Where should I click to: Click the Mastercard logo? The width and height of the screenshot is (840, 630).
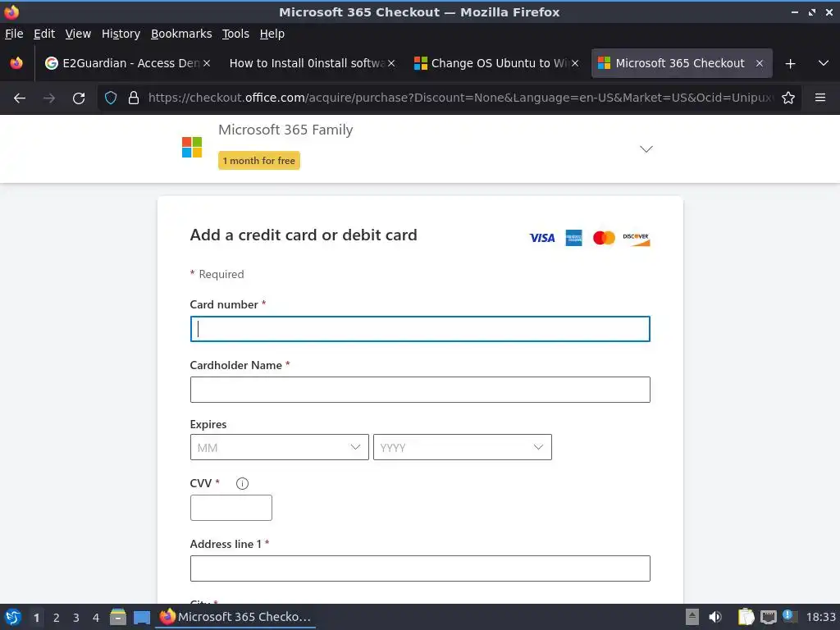coord(604,238)
